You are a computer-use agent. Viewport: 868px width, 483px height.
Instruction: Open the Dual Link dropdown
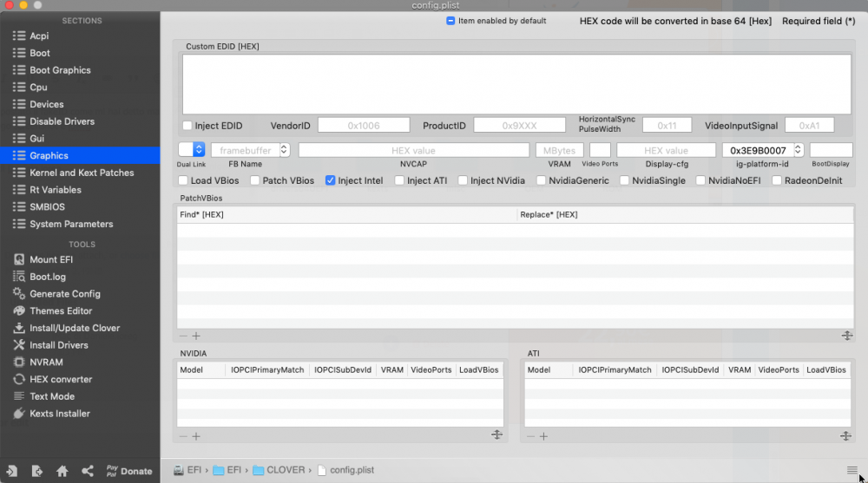(192, 149)
